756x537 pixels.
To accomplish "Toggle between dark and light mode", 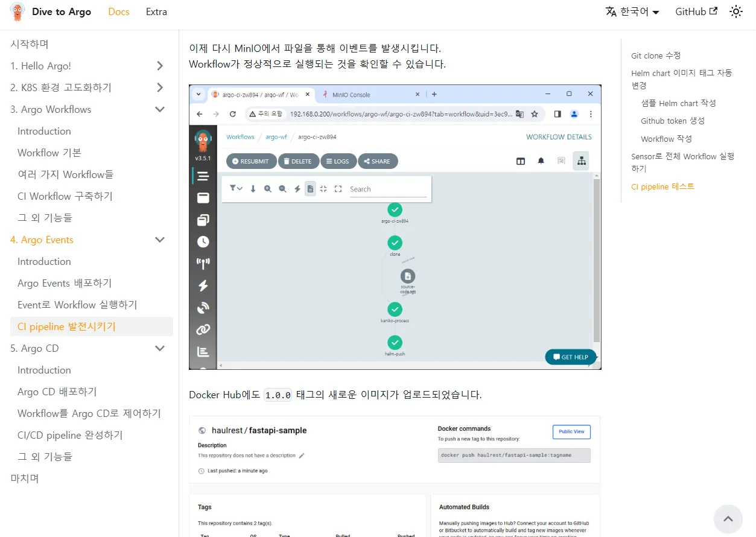I will point(735,11).
